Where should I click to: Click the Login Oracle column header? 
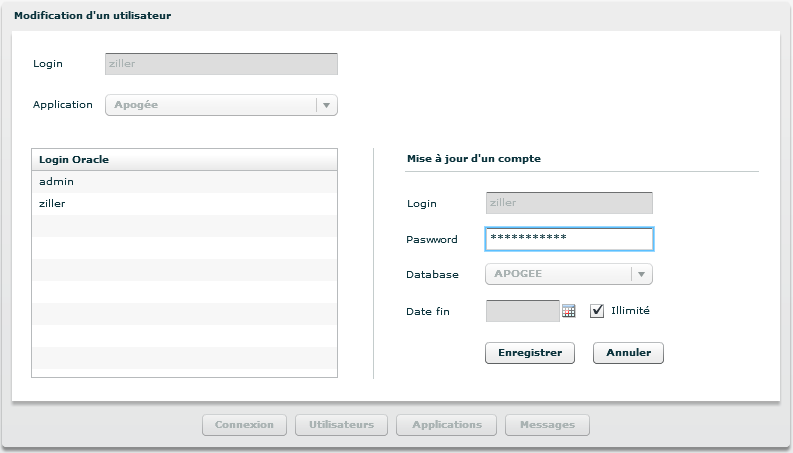185,160
